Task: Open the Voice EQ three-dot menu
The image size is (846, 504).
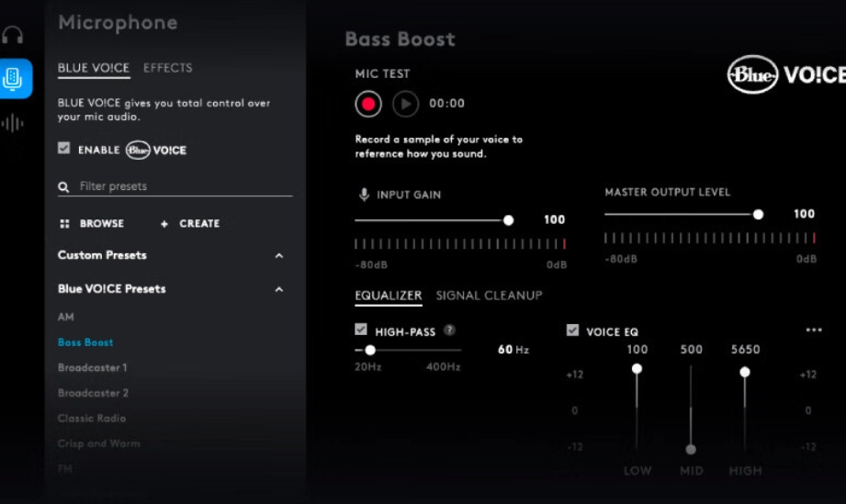Action: (814, 330)
